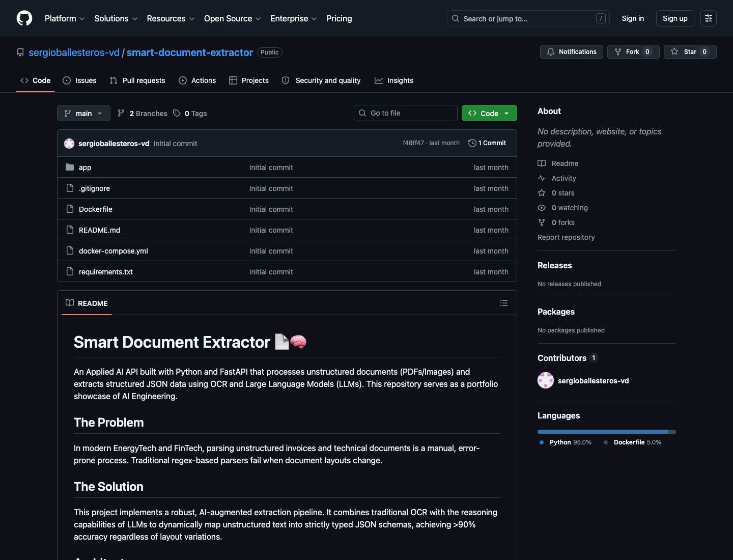Open the main branch selector dropdown
Image resolution: width=733 pixels, height=560 pixels.
pyautogui.click(x=83, y=113)
